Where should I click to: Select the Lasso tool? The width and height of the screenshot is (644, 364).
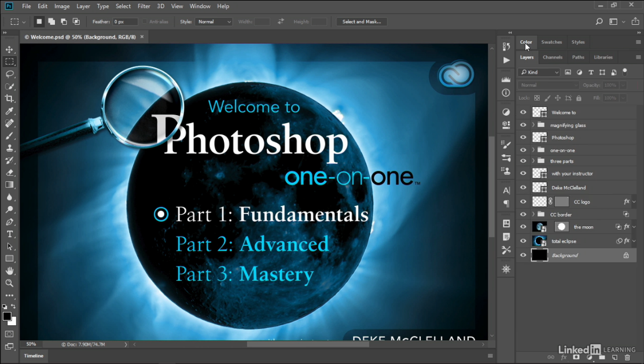9,74
